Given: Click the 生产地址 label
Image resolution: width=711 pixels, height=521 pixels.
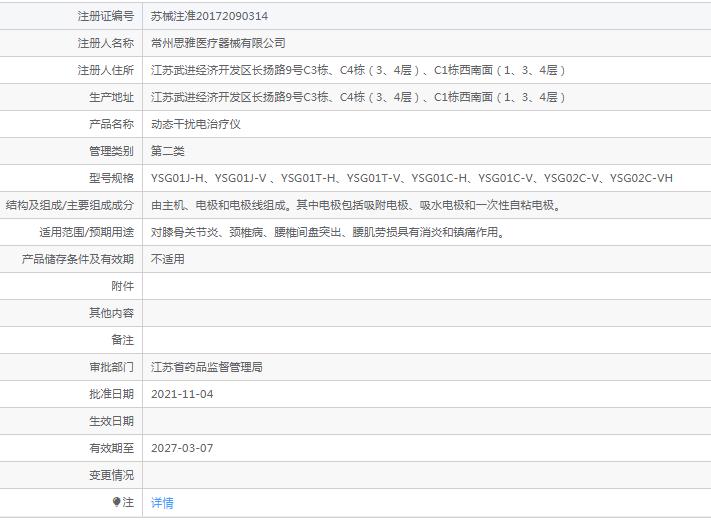Looking at the screenshot, I should click(x=112, y=97).
